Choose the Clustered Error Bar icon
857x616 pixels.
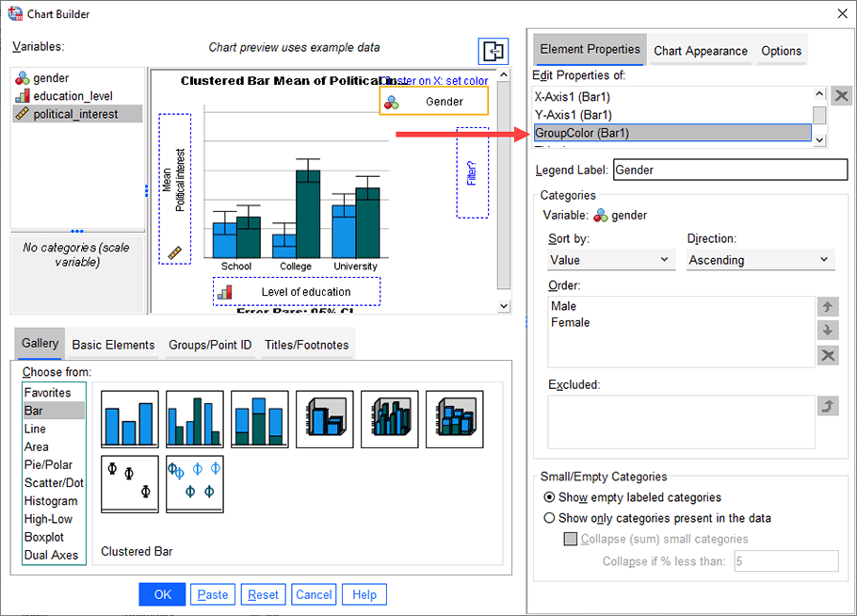(194, 483)
